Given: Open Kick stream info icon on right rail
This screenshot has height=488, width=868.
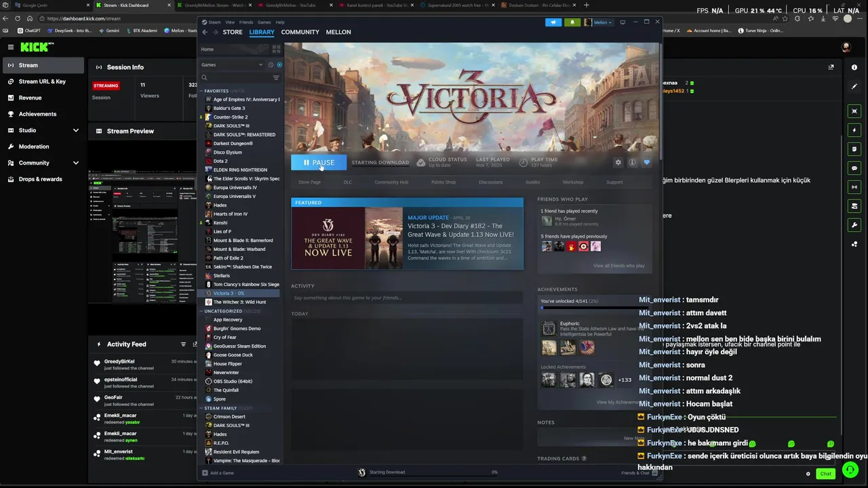Looking at the screenshot, I should [854, 67].
